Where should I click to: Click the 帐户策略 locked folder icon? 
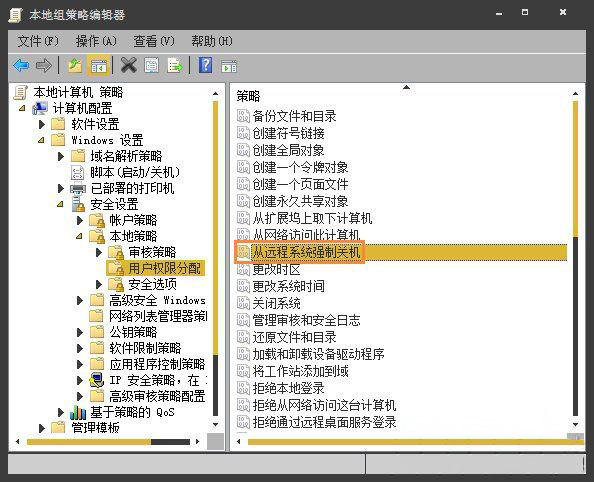97,220
